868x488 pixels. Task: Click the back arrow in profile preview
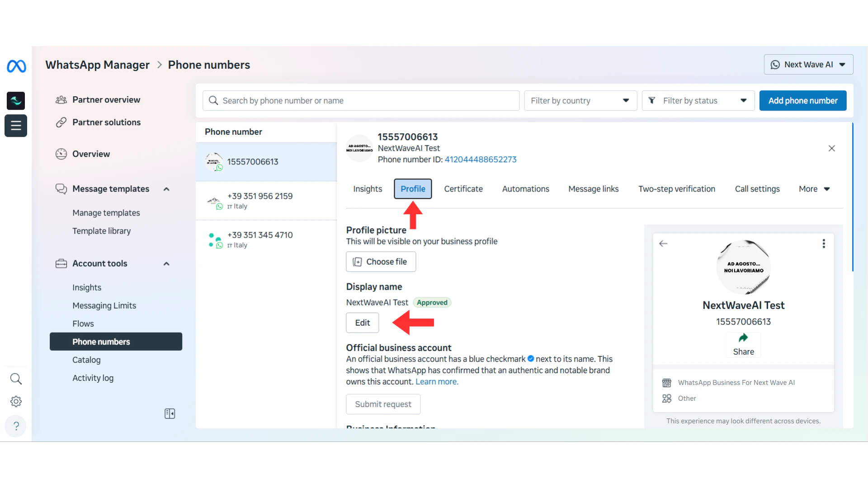pyautogui.click(x=663, y=244)
